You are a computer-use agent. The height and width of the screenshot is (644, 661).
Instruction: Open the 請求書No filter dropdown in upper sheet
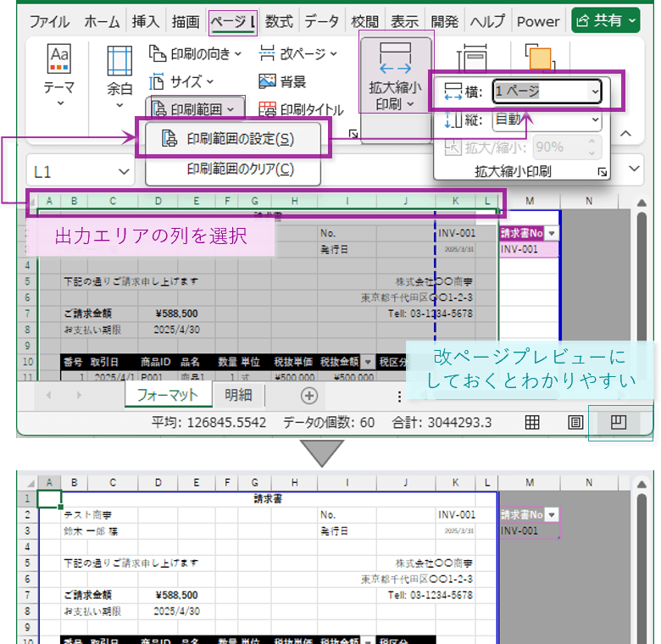tap(552, 233)
